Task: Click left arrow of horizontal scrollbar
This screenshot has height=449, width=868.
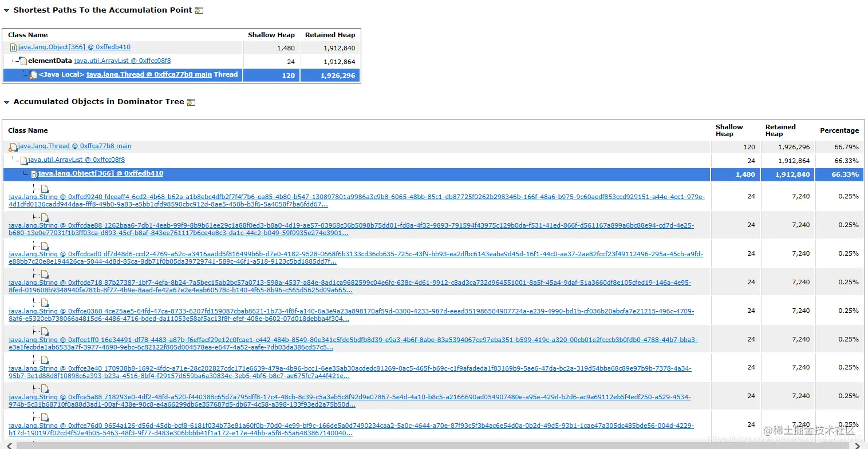Action: point(8,445)
